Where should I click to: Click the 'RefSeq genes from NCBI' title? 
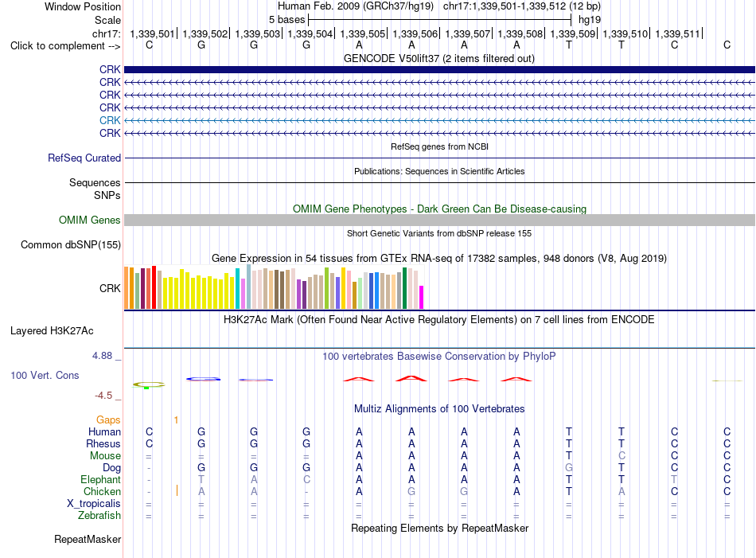point(439,146)
